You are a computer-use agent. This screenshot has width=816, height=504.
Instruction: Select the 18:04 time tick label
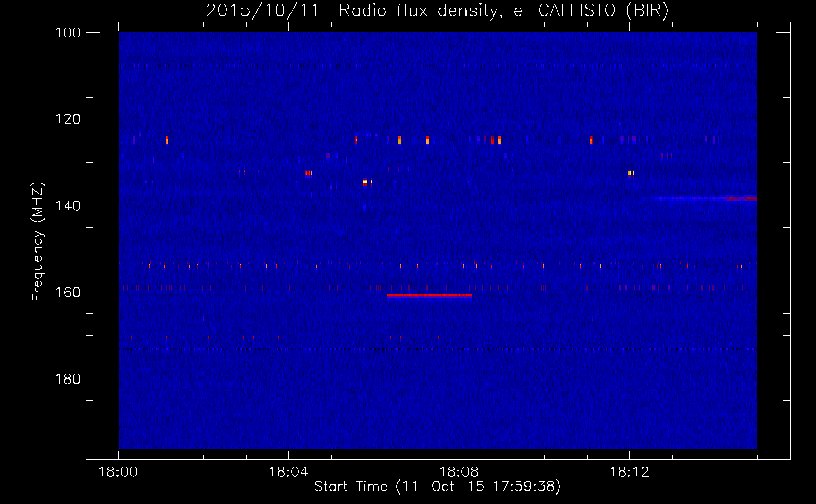pyautogui.click(x=288, y=472)
